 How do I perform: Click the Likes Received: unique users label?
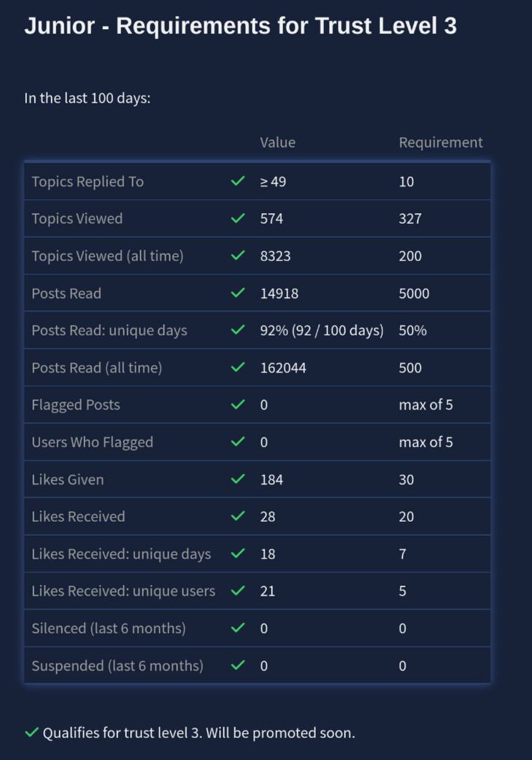pyautogui.click(x=123, y=591)
